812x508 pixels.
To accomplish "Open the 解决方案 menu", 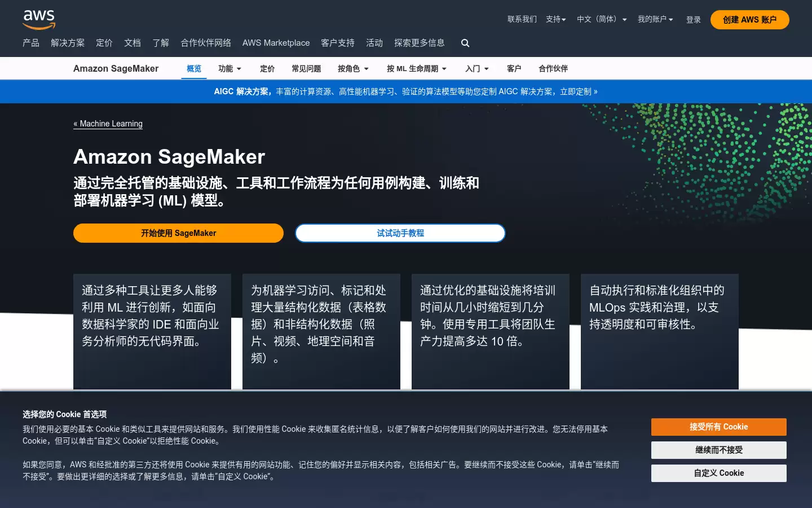I will point(68,43).
